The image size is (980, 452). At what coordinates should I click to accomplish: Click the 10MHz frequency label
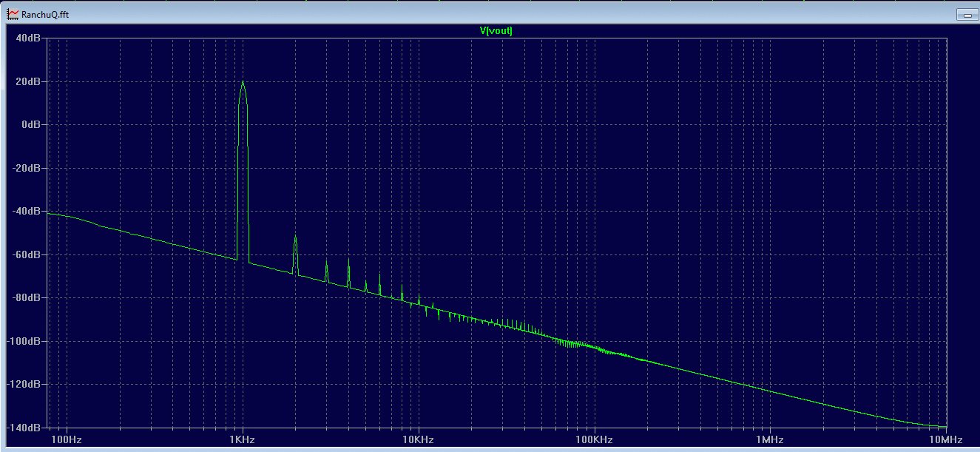[x=944, y=440]
